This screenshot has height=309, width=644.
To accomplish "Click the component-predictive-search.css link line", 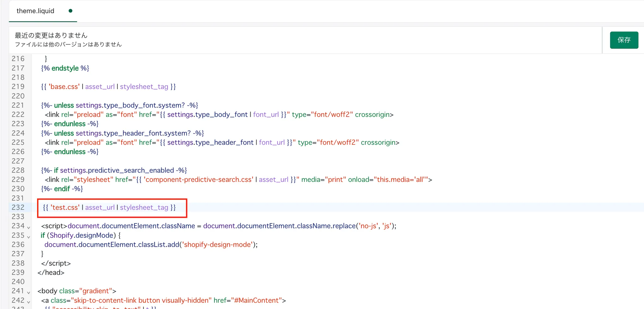I will tap(238, 179).
